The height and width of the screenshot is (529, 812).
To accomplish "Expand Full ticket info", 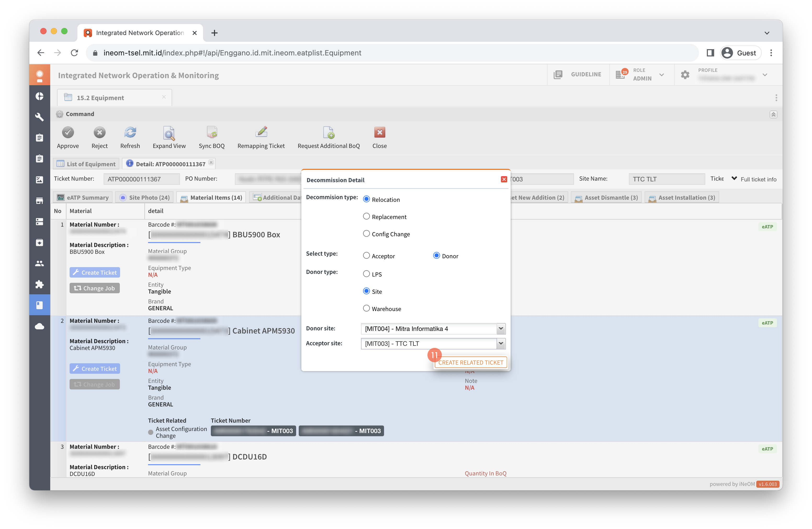I will pos(754,179).
